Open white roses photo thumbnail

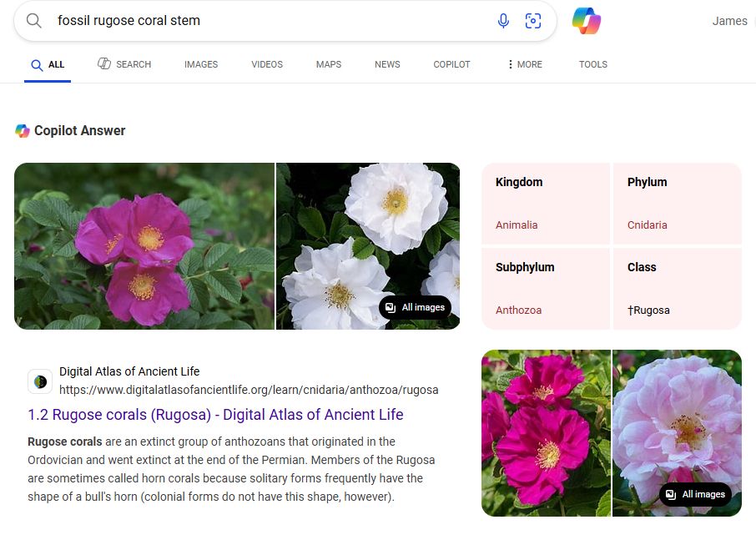(x=368, y=246)
